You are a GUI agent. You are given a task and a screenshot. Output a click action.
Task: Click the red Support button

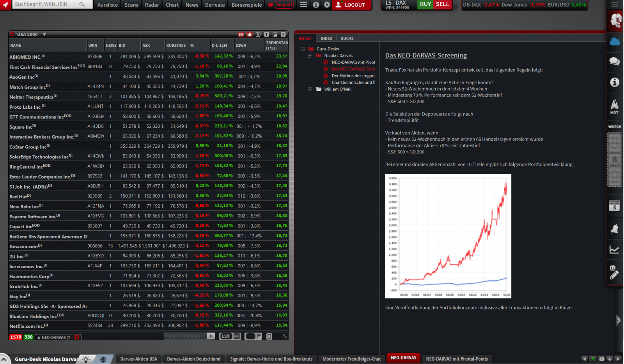pyautogui.click(x=284, y=5)
